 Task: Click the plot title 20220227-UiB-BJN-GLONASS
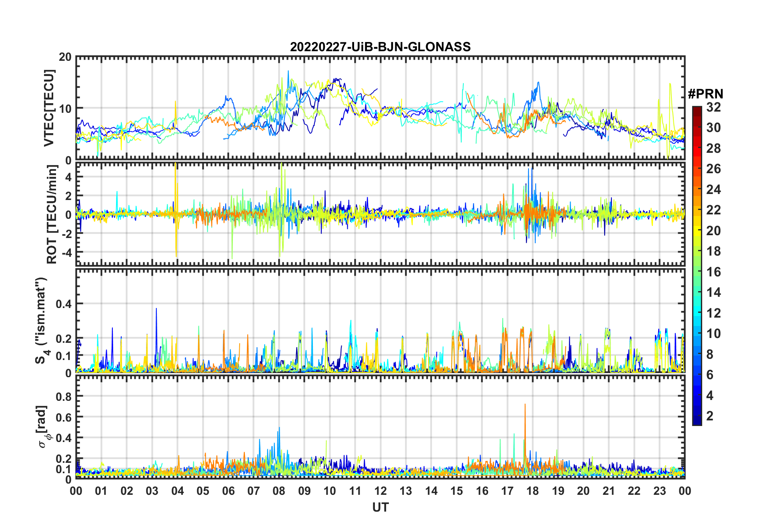coord(380,47)
